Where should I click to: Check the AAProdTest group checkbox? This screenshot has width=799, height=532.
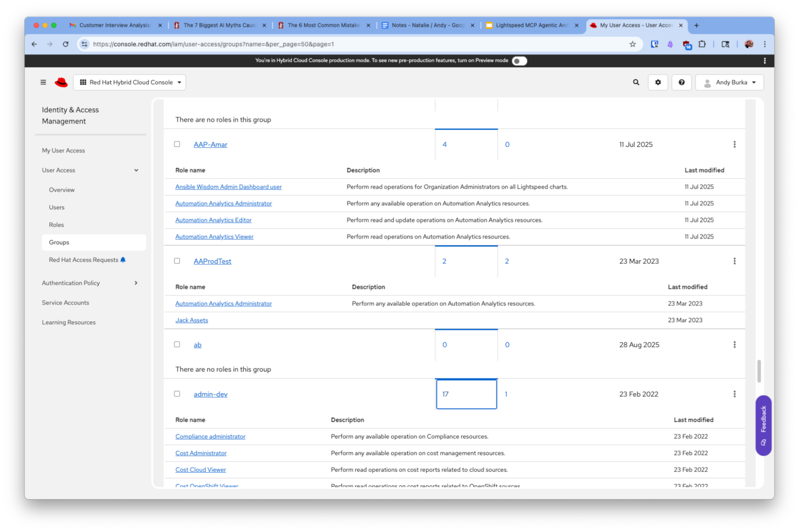click(177, 261)
